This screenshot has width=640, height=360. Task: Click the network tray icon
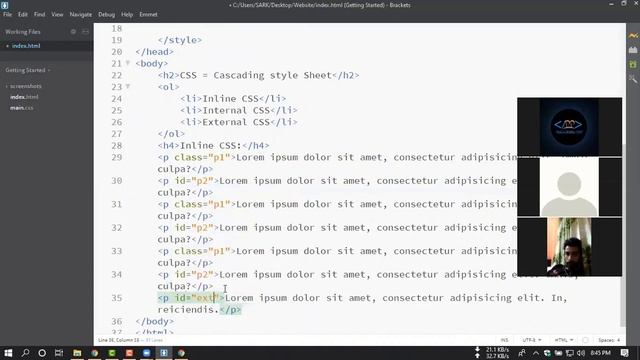pyautogui.click(x=570, y=353)
